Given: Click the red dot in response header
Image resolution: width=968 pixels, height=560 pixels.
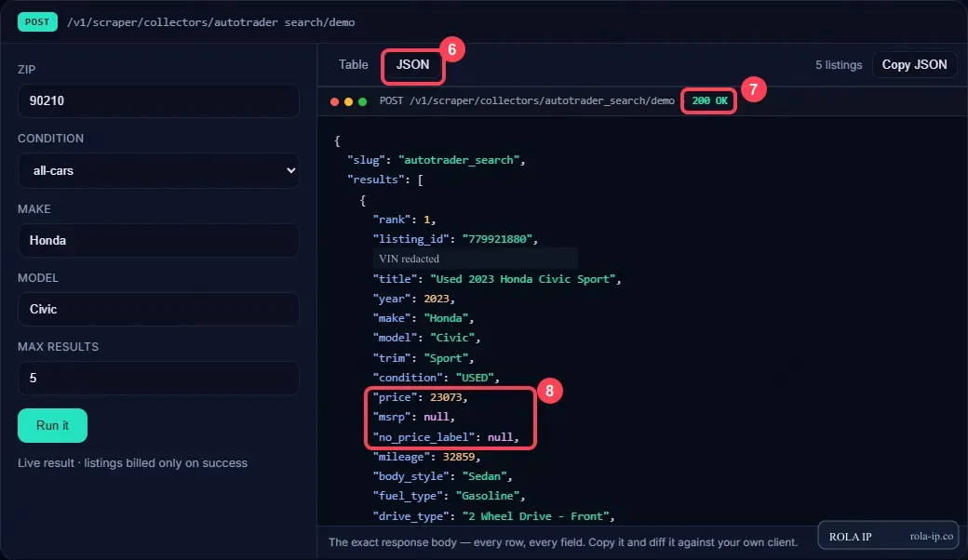Looking at the screenshot, I should pos(334,101).
